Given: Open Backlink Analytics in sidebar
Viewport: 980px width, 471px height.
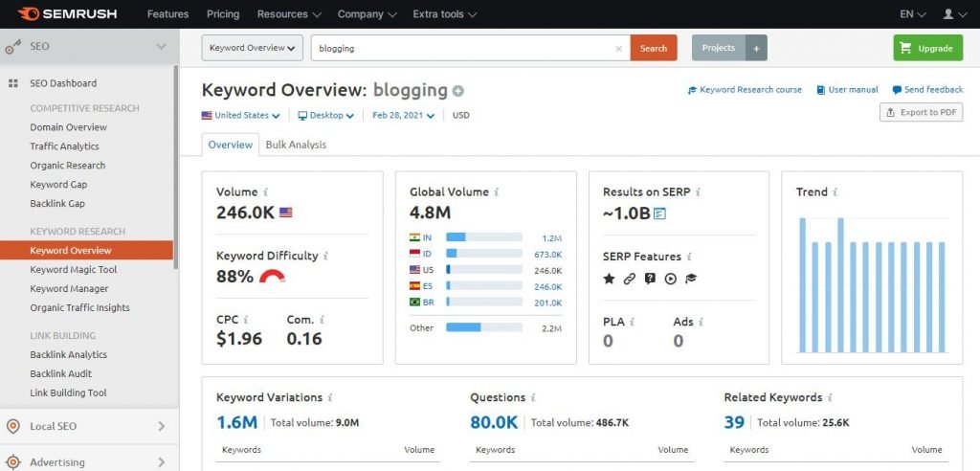Looking at the screenshot, I should click(x=68, y=354).
